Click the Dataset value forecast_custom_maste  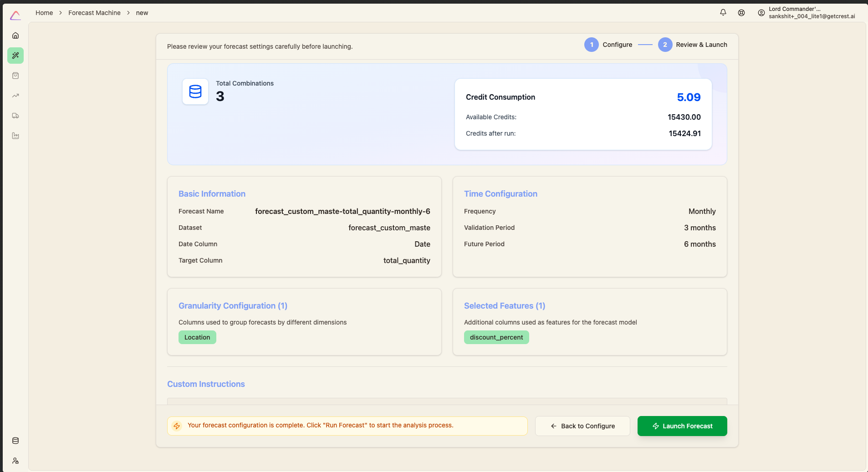click(389, 228)
